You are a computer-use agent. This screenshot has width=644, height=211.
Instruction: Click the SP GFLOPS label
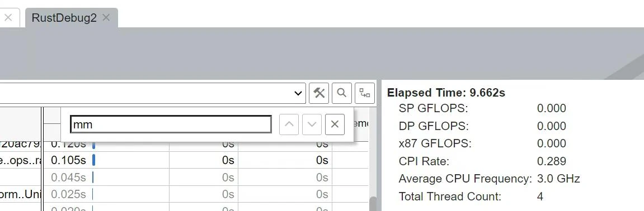[433, 109]
